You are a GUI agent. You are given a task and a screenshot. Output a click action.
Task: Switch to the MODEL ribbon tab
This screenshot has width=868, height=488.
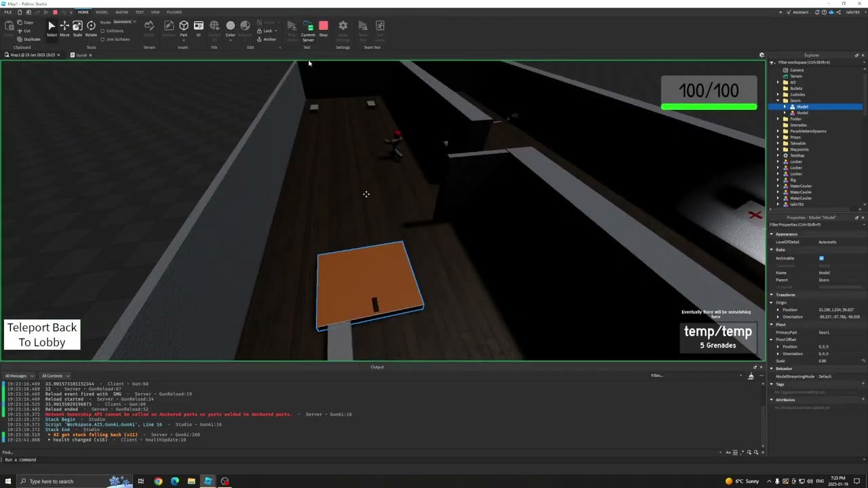pyautogui.click(x=102, y=12)
